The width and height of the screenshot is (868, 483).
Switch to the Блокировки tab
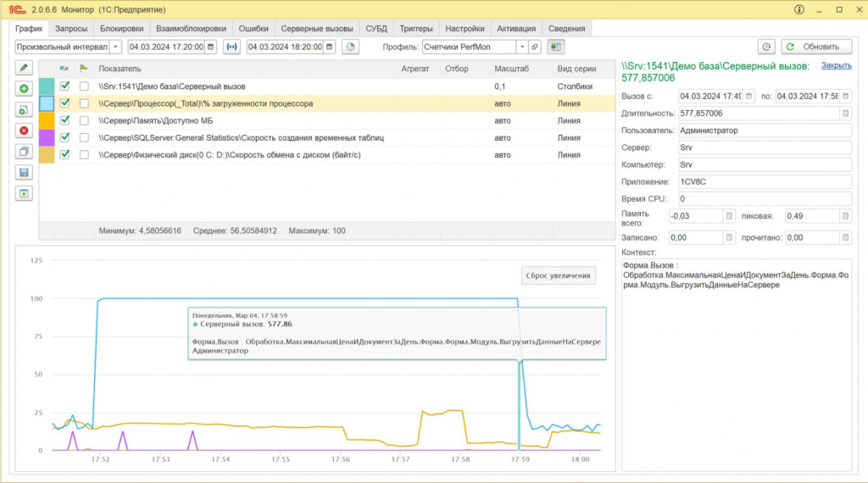coord(122,29)
